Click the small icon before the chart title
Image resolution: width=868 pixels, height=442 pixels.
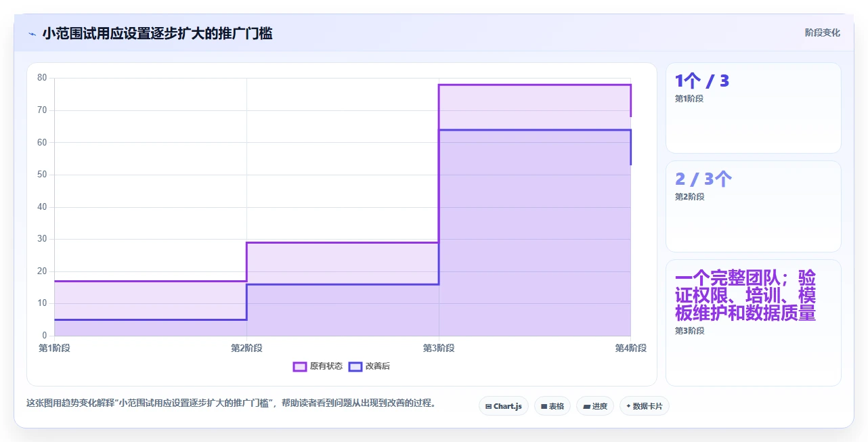pyautogui.click(x=32, y=34)
